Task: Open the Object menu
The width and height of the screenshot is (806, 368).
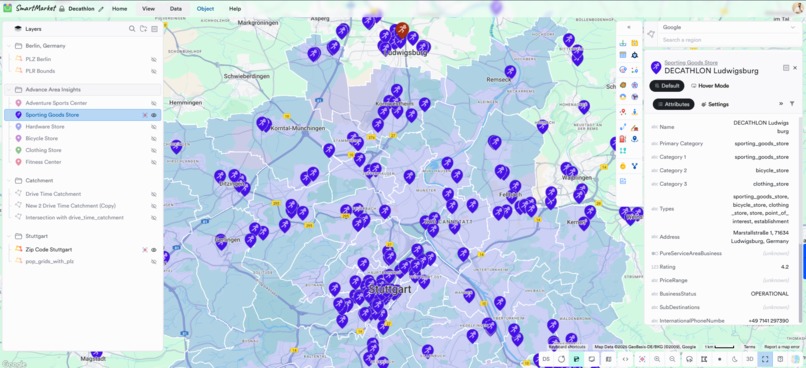Action: [205, 9]
